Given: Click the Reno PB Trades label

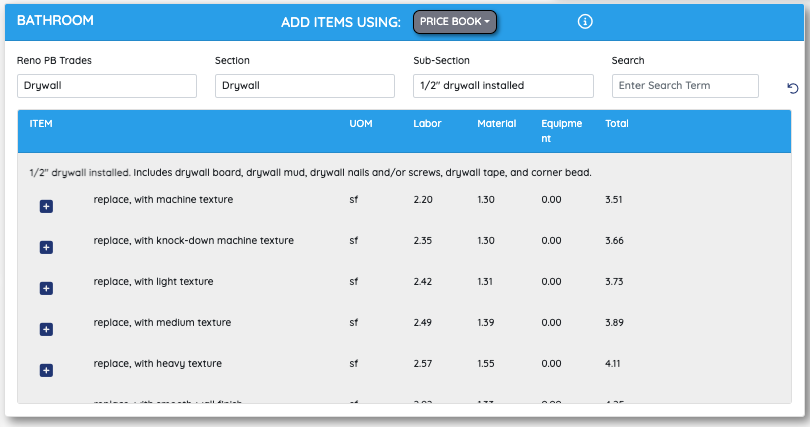Looking at the screenshot, I should [x=54, y=60].
